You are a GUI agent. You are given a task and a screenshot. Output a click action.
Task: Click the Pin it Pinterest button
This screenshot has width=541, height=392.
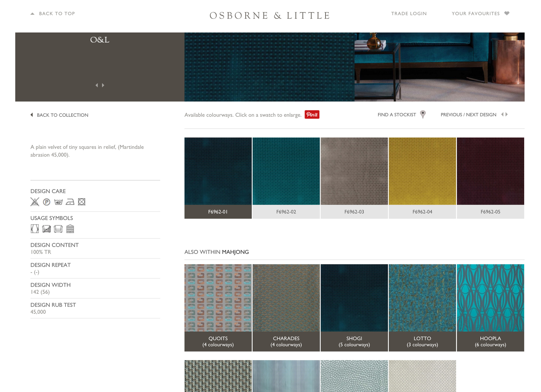click(312, 114)
